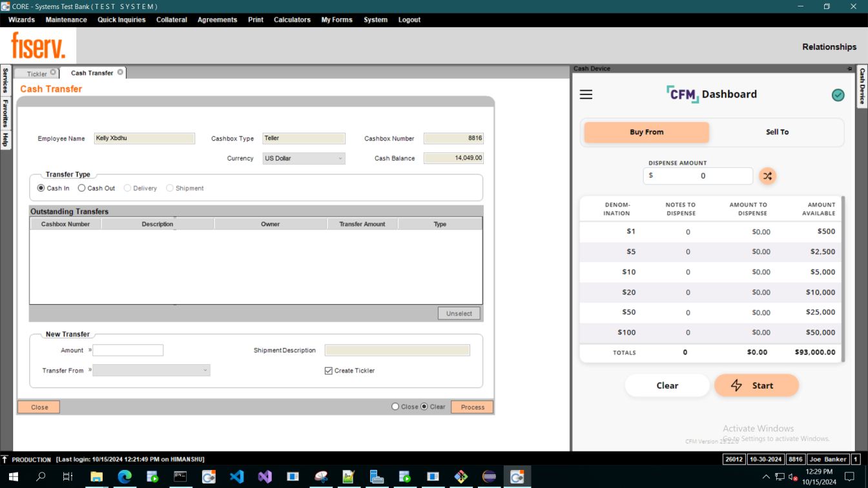Open the Collateral menu

[172, 20]
